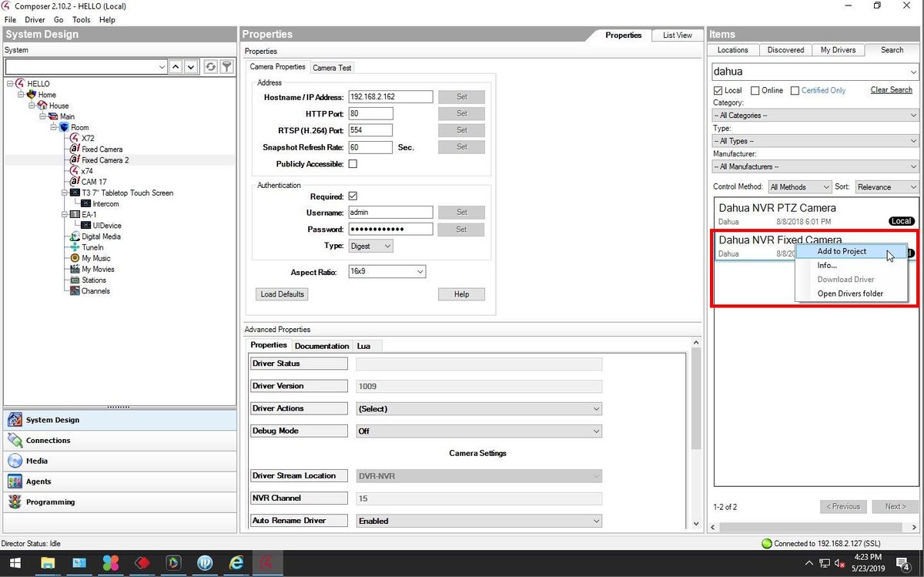Open Programming view via traffic light icon
The width and height of the screenshot is (924, 577).
click(x=15, y=502)
